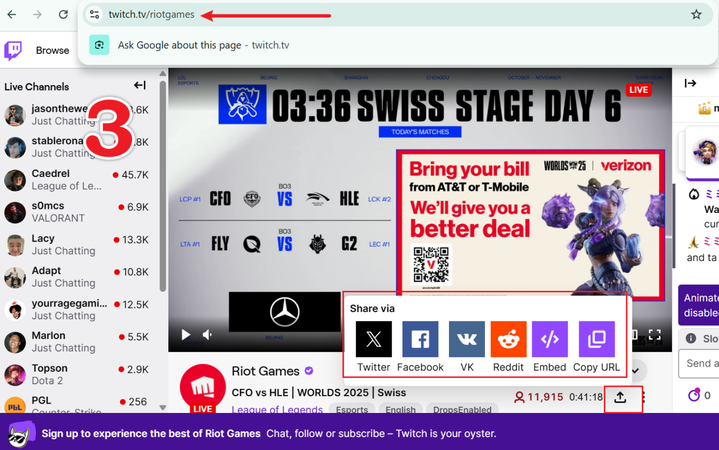Open channel points balance icon
The height and width of the screenshot is (450, 719).
point(694,395)
